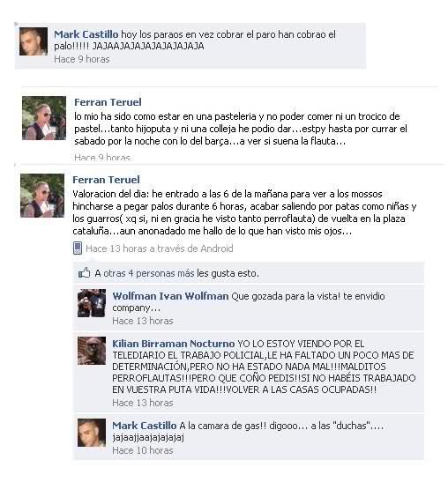Open timestamp 'Hace 13 horas a través de Android'

pyautogui.click(x=160, y=248)
